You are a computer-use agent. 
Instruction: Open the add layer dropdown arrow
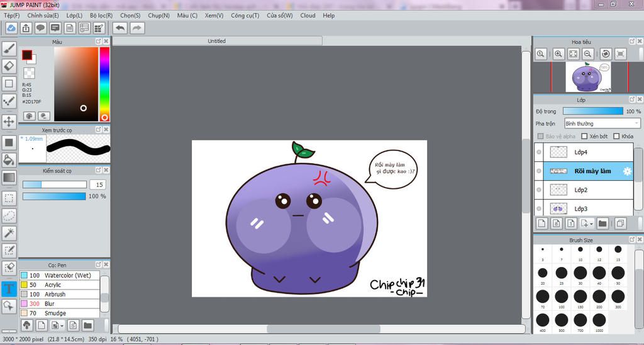[591, 223]
